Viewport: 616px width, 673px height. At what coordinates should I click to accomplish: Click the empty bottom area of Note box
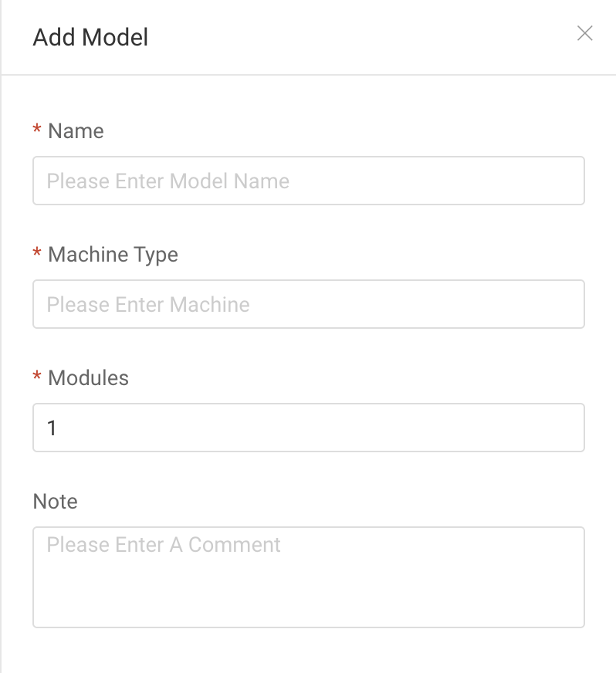pyautogui.click(x=308, y=606)
